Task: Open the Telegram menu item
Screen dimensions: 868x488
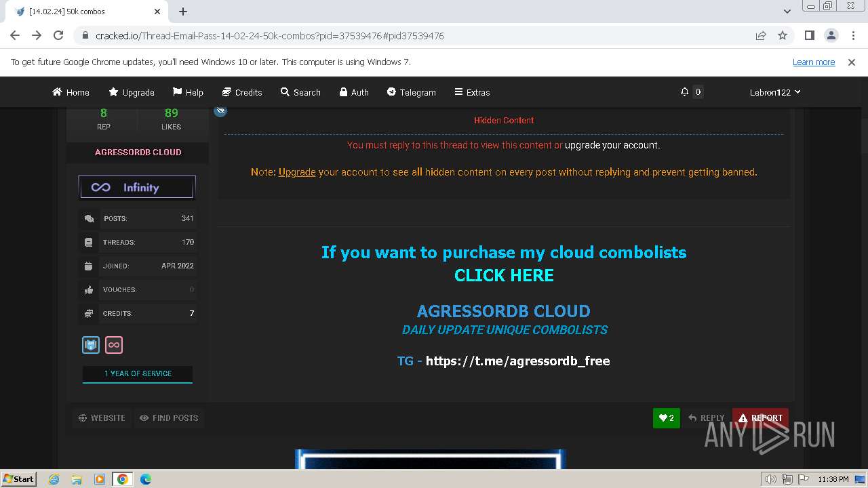Action: pos(412,92)
